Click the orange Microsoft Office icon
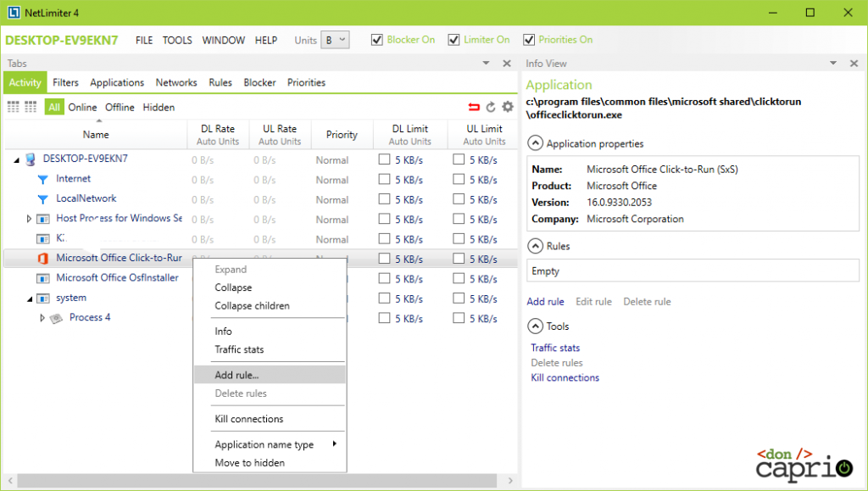Viewport: 868px width, 491px height. pyautogui.click(x=42, y=259)
